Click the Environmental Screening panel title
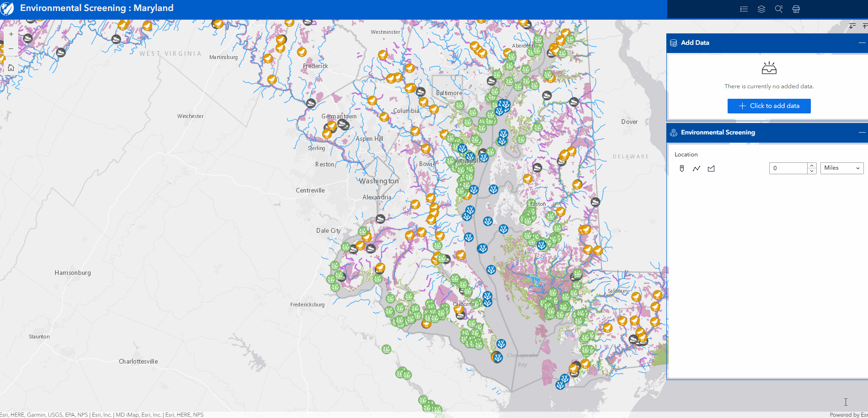The height and width of the screenshot is (418, 868). 718,132
